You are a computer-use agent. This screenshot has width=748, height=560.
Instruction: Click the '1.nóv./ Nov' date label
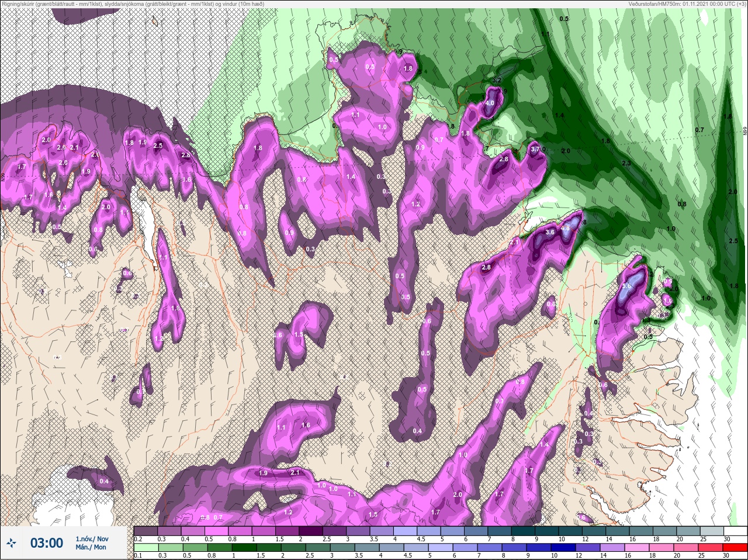(x=92, y=538)
